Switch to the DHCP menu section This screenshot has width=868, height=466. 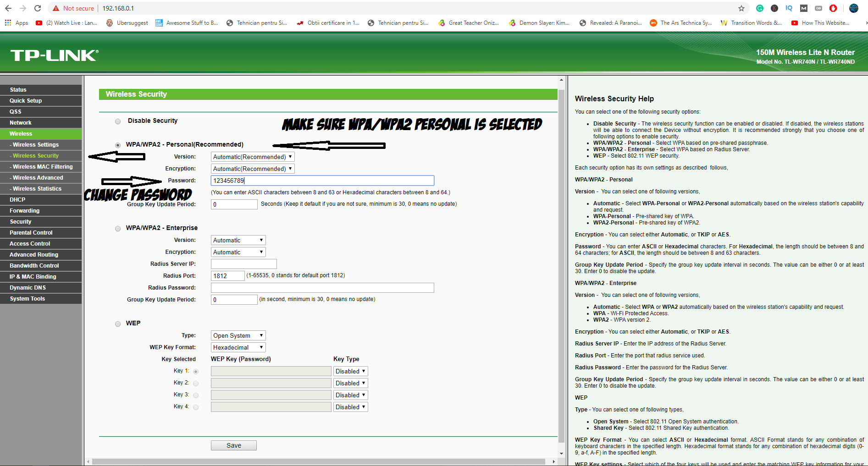click(17, 199)
